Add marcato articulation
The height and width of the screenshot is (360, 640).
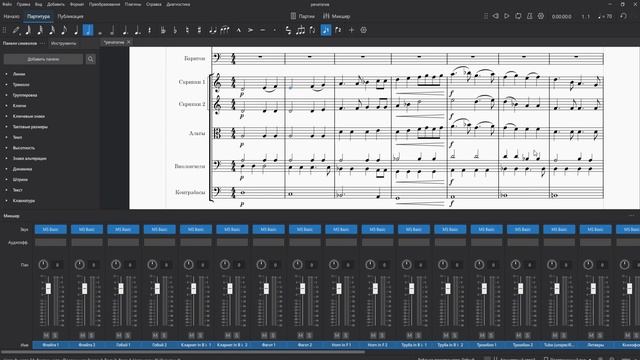(238, 30)
